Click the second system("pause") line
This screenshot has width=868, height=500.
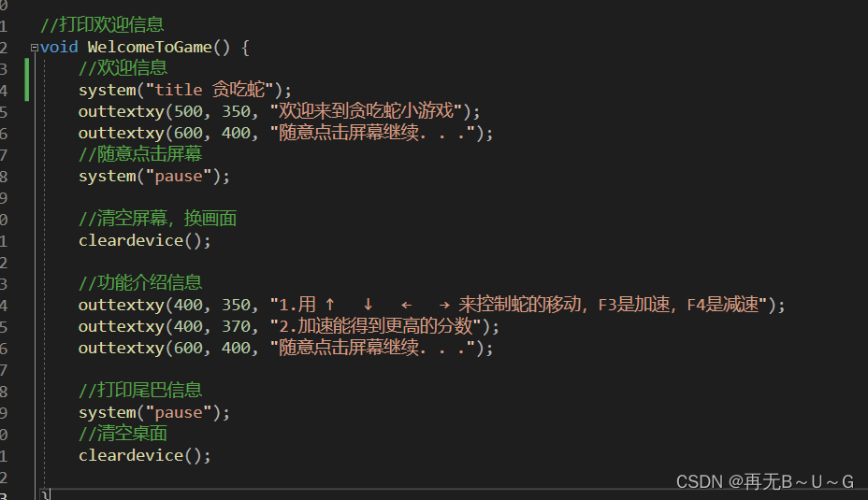[x=154, y=412]
